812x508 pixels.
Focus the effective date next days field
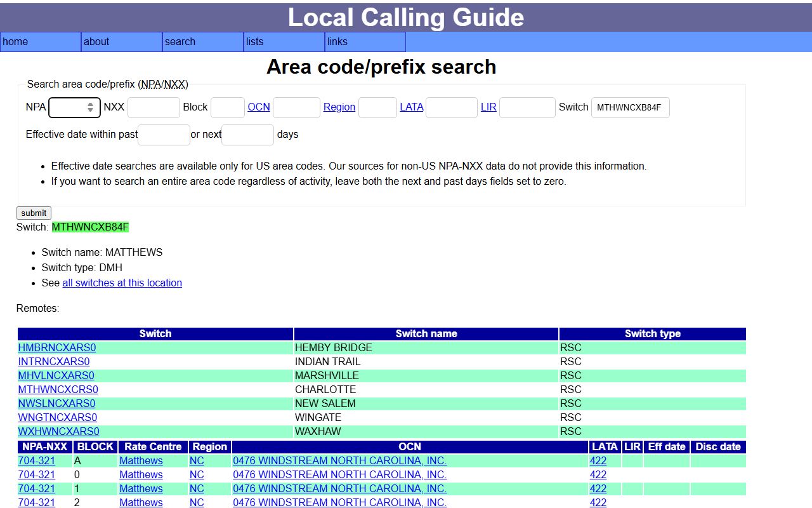tap(247, 135)
